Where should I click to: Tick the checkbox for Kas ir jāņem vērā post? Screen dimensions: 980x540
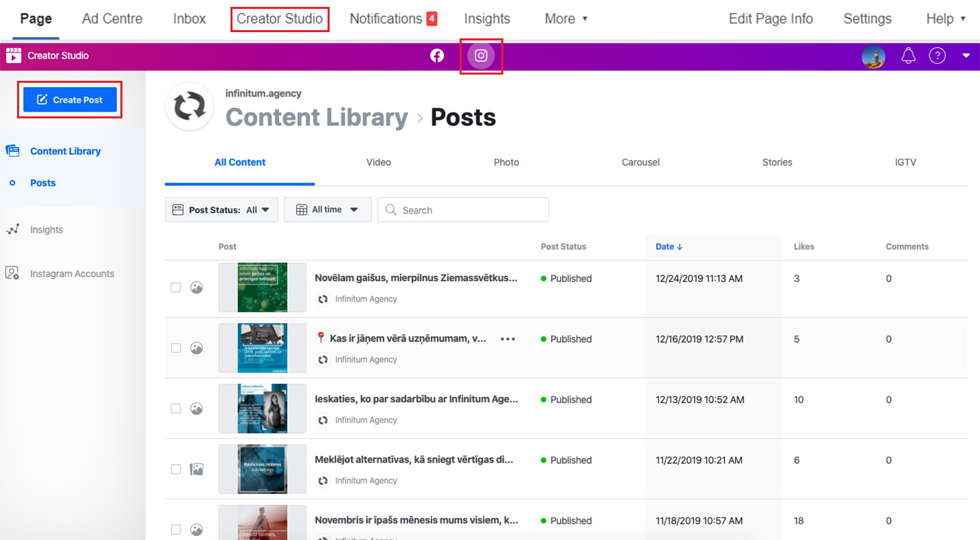176,348
